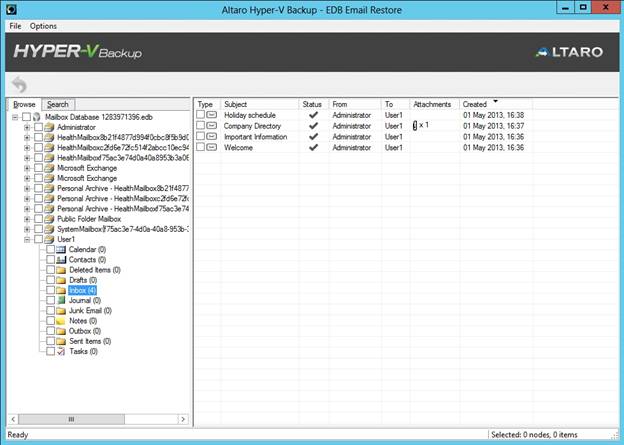Check the Company Directory email checkbox
Image resolution: width=624 pixels, height=445 pixels.
click(201, 125)
